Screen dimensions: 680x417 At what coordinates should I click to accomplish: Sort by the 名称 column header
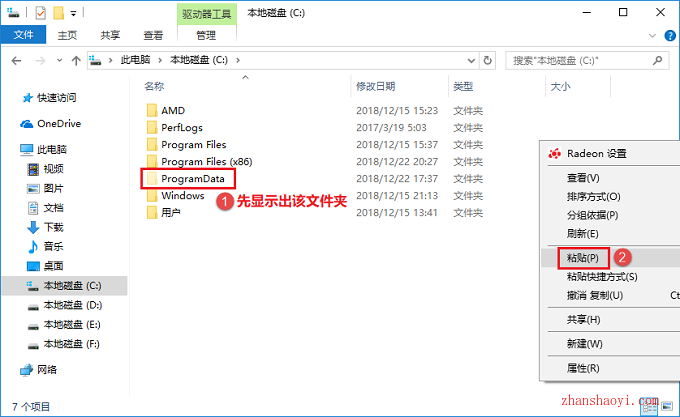pyautogui.click(x=154, y=86)
